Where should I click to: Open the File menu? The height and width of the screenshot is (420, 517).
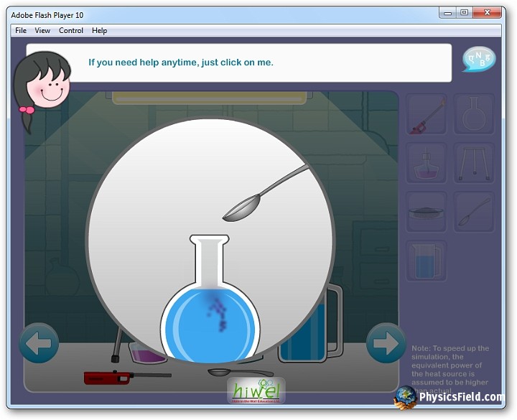(x=21, y=30)
